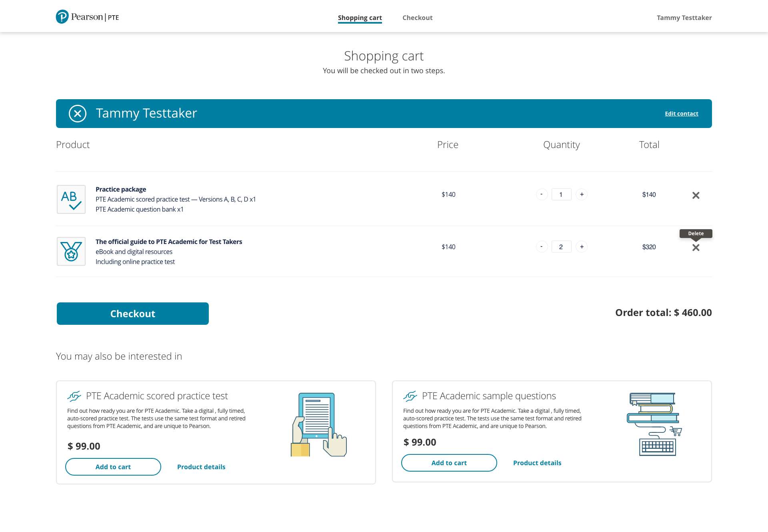Image resolution: width=768 pixels, height=532 pixels.
Task: Delete the official guide from cart
Action: (x=696, y=248)
